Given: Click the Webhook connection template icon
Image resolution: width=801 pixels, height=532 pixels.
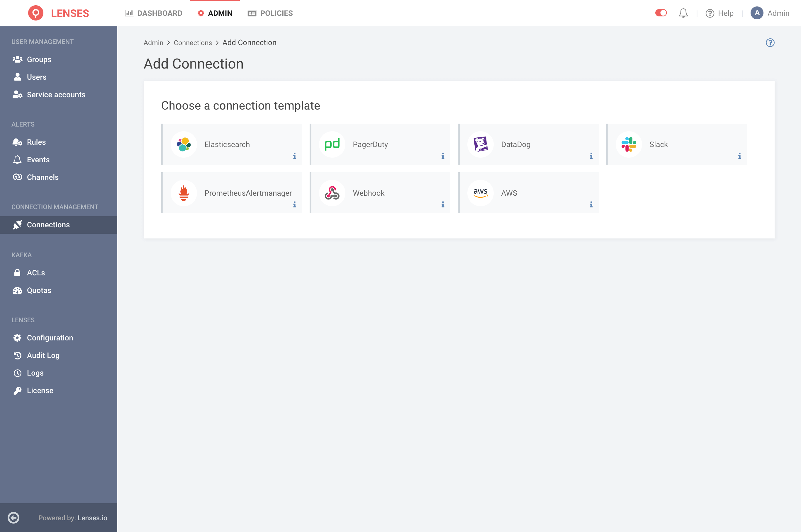Looking at the screenshot, I should coord(332,193).
